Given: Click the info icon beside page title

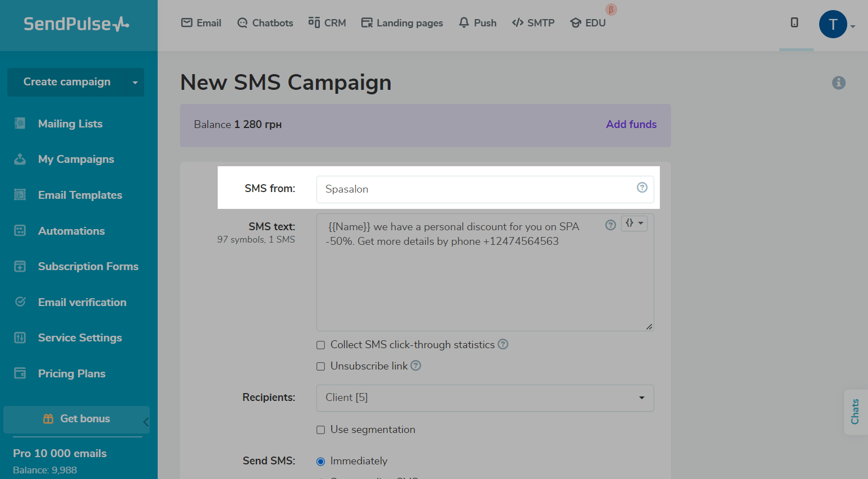Looking at the screenshot, I should 838,83.
